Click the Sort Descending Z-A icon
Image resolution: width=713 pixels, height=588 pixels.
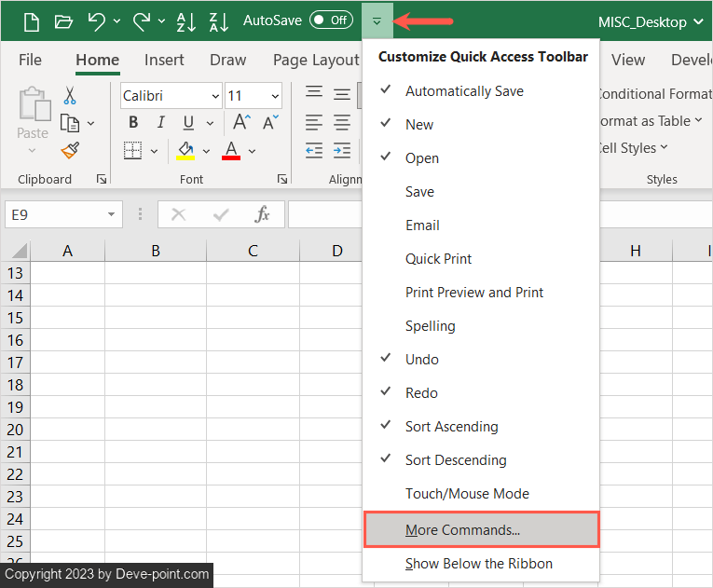pyautogui.click(x=218, y=21)
